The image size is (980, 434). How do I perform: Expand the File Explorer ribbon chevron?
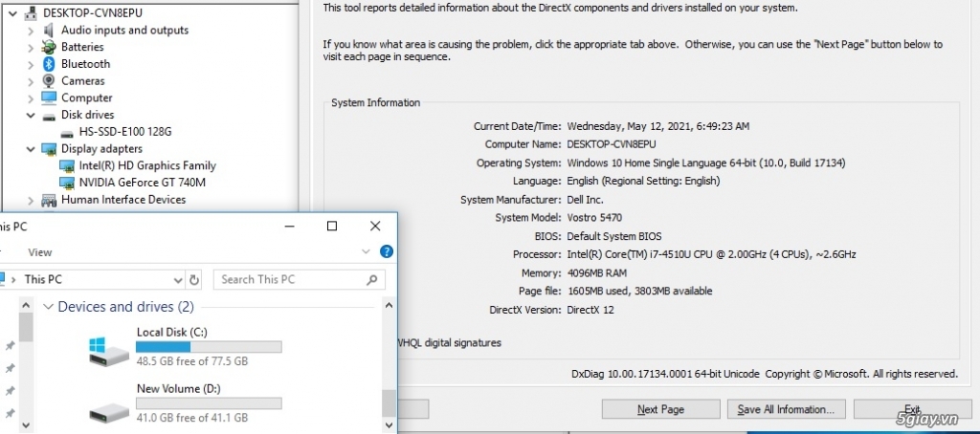click(367, 251)
